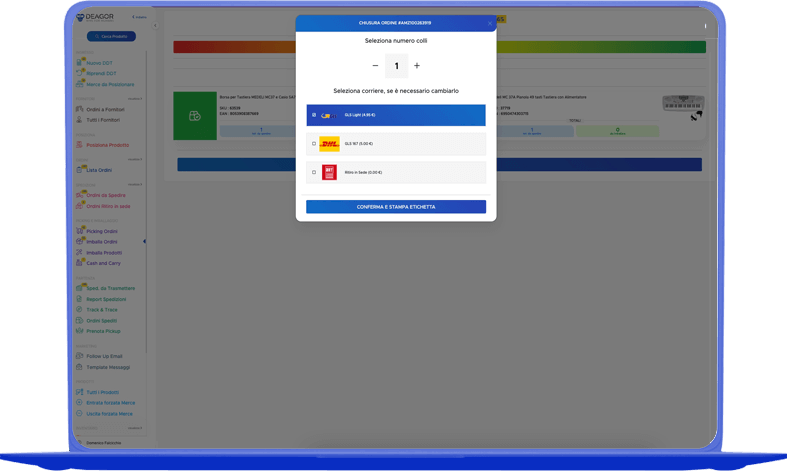The height and width of the screenshot is (471, 787).
Task: Open Cash and Carry menu link
Action: point(103,263)
